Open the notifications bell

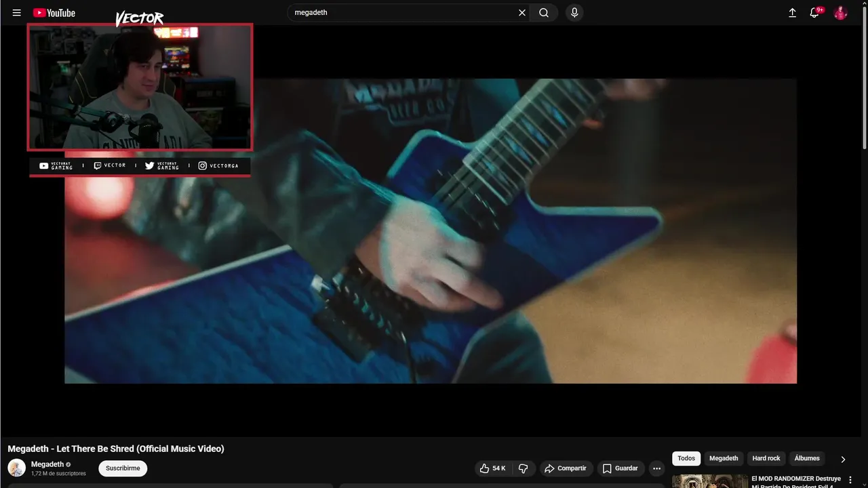pos(815,13)
